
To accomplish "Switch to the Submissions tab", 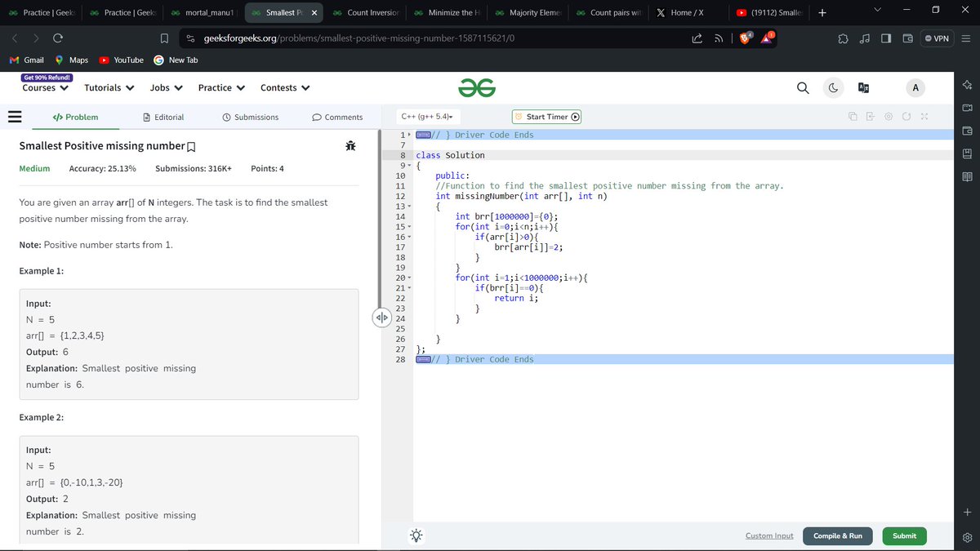I will click(250, 118).
